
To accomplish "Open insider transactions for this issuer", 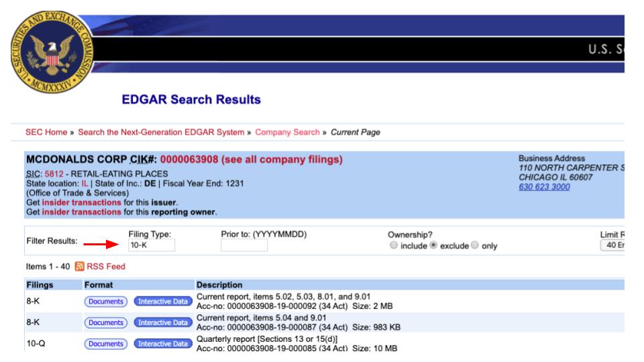I will [81, 202].
